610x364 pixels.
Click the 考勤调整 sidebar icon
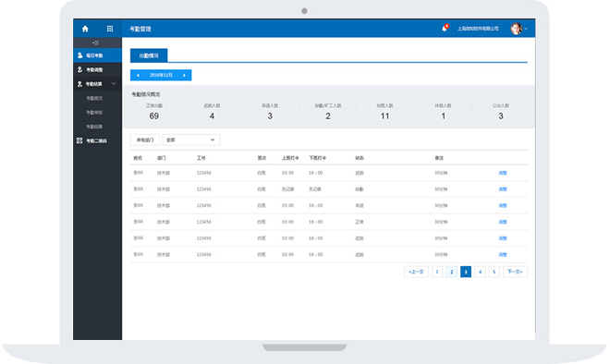(79, 69)
